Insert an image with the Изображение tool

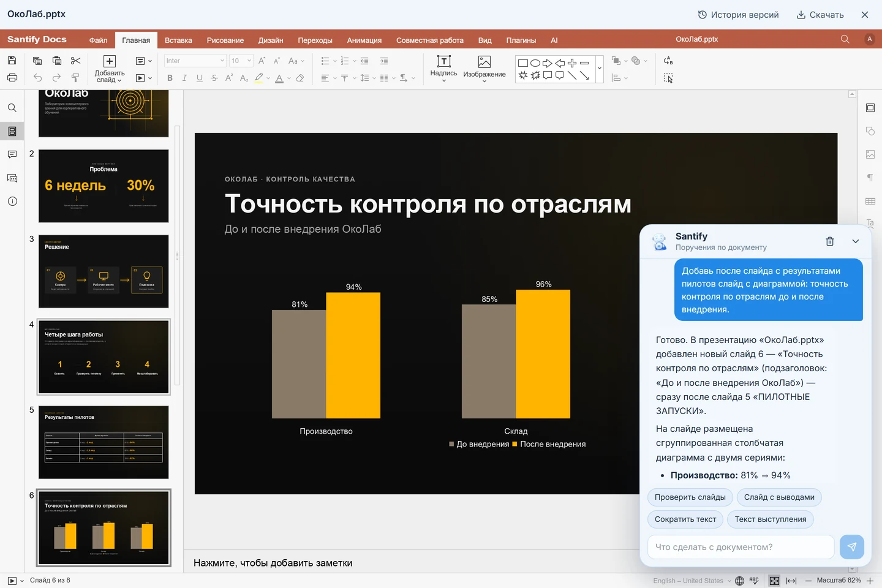(484, 69)
